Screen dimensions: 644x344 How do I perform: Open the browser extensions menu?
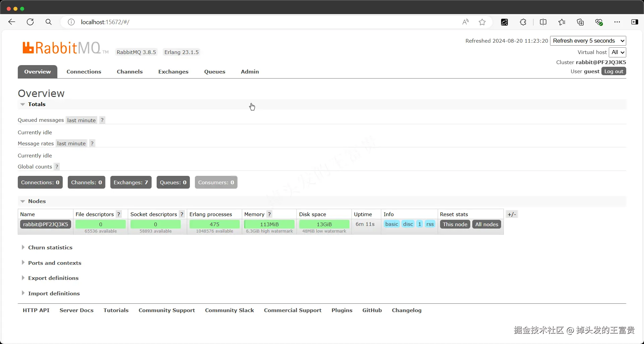click(523, 22)
